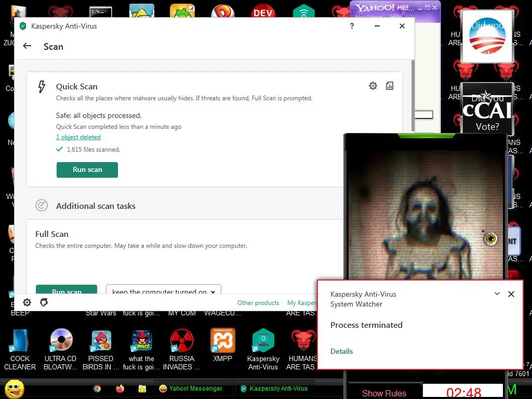This screenshot has width=532, height=399.
Task: Click the Additional scan tasks icon
Action: [x=42, y=206]
